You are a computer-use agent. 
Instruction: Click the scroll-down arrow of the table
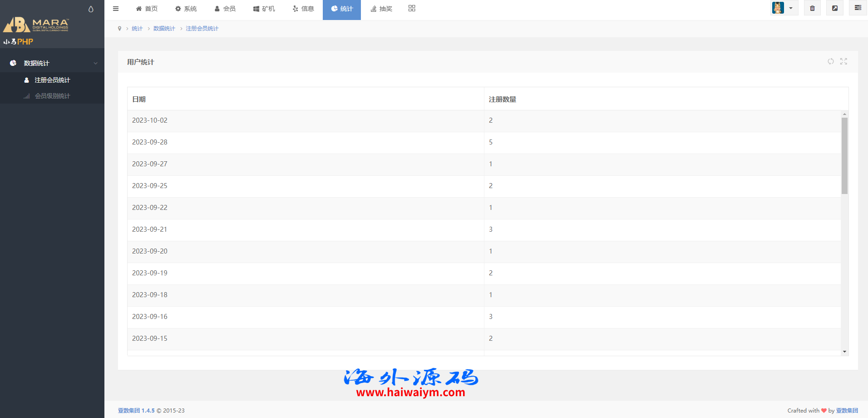click(x=844, y=352)
